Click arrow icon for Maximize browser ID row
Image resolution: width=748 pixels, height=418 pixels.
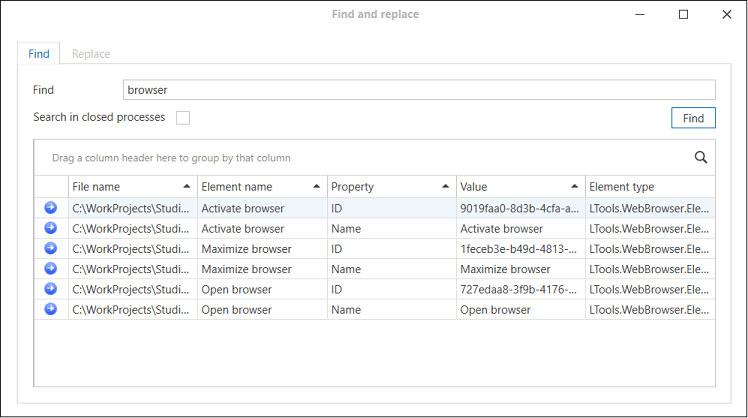coord(51,248)
